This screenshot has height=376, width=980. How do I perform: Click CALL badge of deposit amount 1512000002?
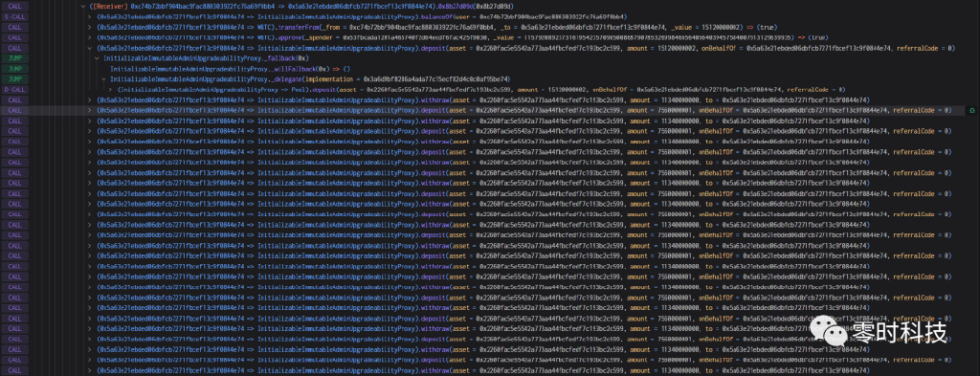14,48
